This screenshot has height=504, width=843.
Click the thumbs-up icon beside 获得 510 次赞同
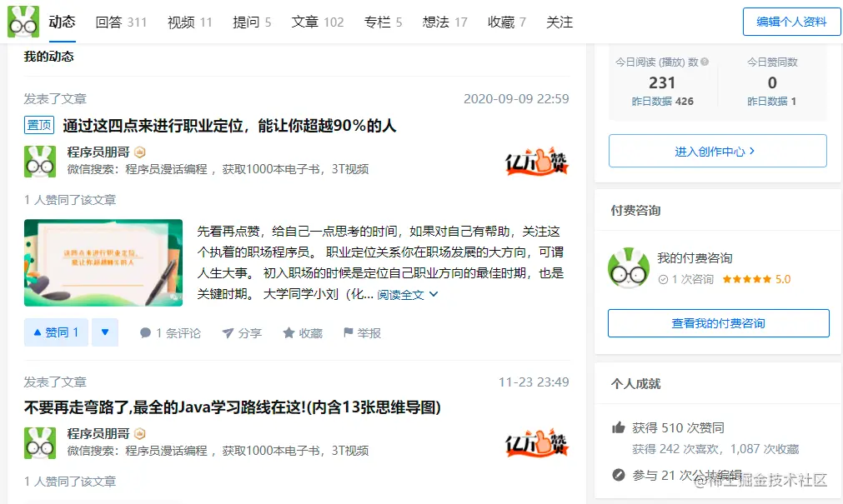click(617, 427)
